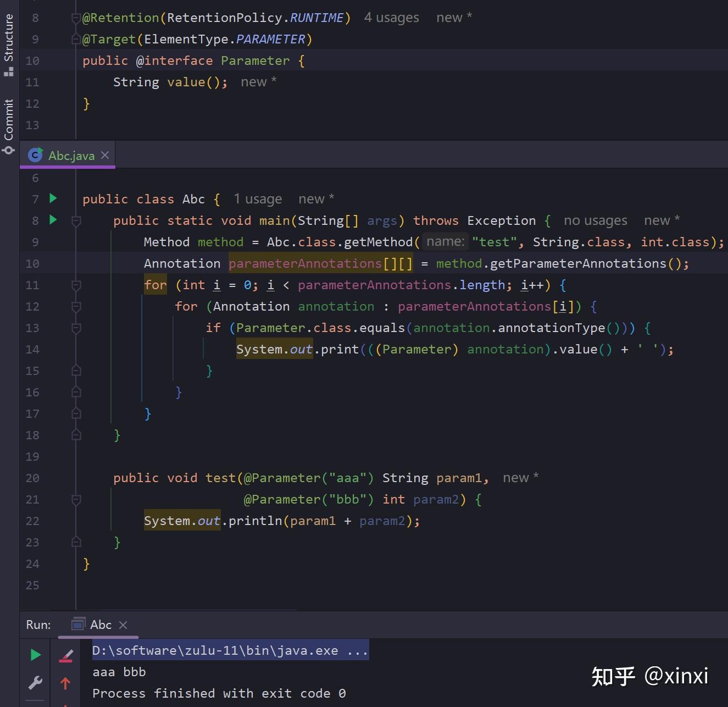Click the pencil-and-red-bar icon in Run toolbar
The image size is (728, 707).
pos(66,655)
